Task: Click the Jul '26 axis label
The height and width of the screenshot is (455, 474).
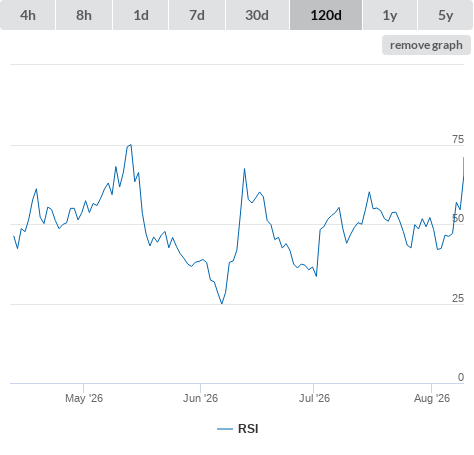Action: coord(314,398)
